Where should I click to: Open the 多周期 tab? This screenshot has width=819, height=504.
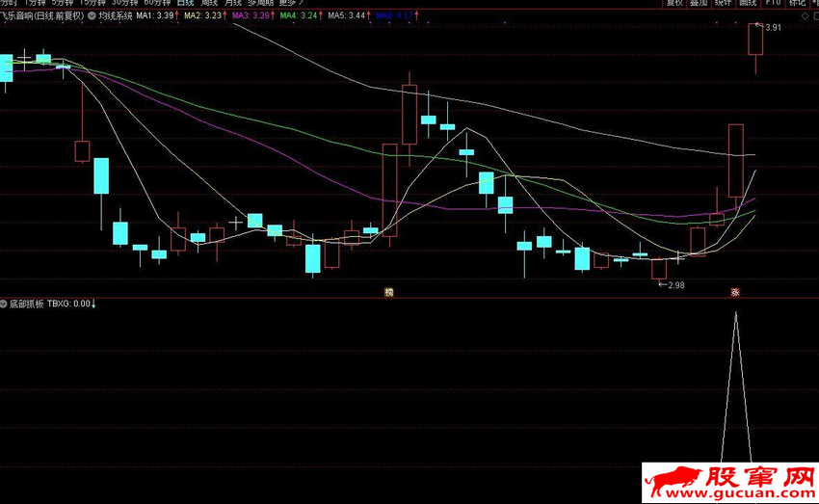point(261,3)
